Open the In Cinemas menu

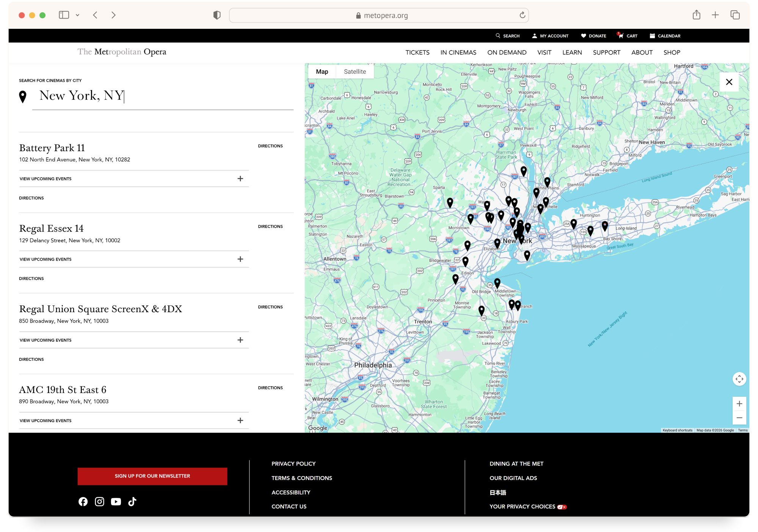pyautogui.click(x=458, y=53)
